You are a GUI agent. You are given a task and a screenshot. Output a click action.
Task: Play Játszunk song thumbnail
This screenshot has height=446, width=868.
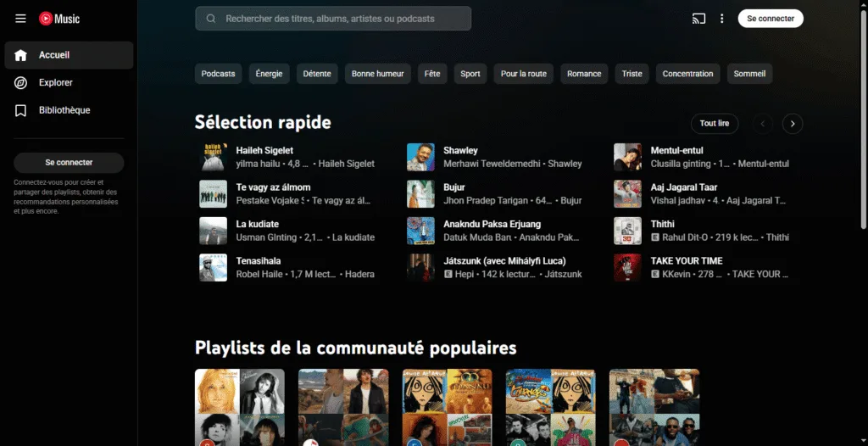coord(420,268)
